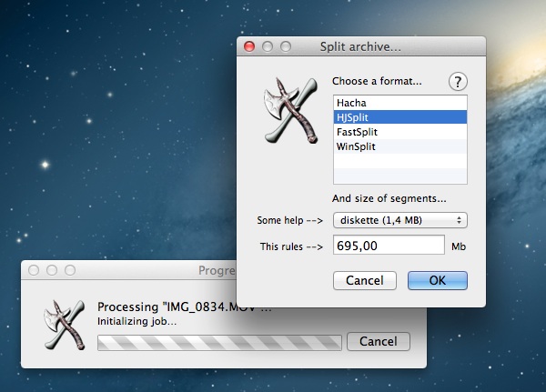Select Hacha format in the list
Viewport: 546px width, 392px height.
coord(399,103)
